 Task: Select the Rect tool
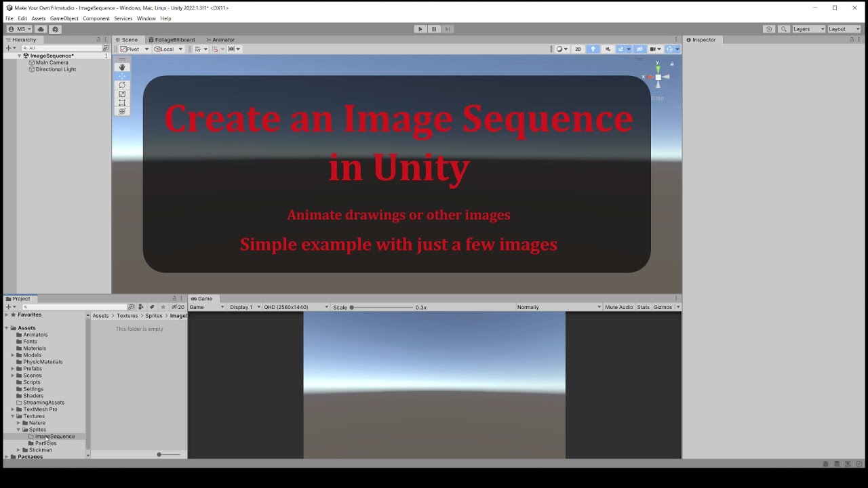click(x=122, y=102)
